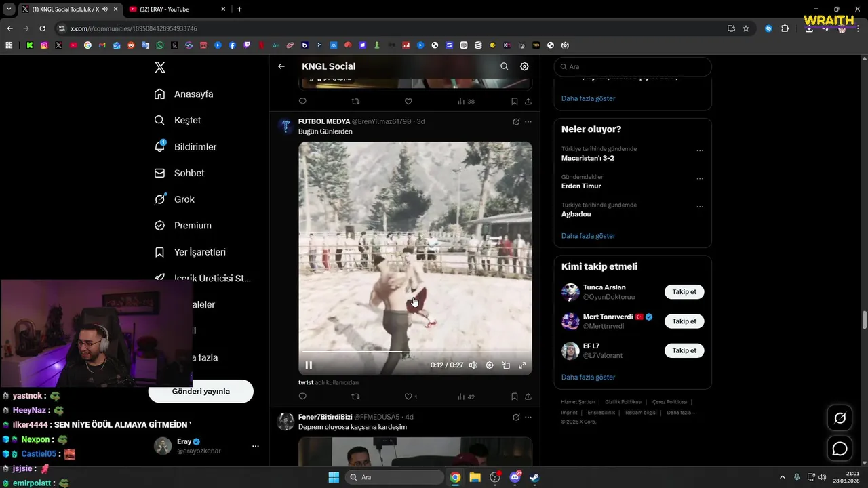The height and width of the screenshot is (488, 868).
Task: Open video player settings gear
Action: point(490,365)
